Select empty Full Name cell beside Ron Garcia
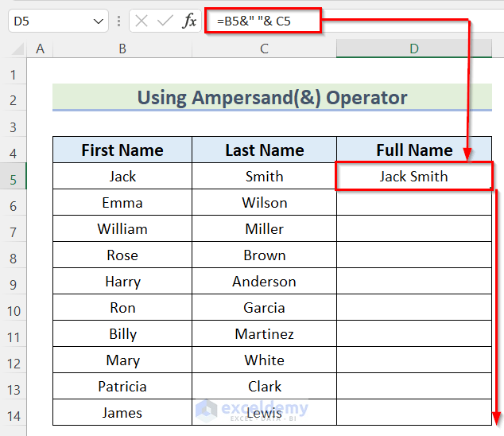 coord(414,308)
